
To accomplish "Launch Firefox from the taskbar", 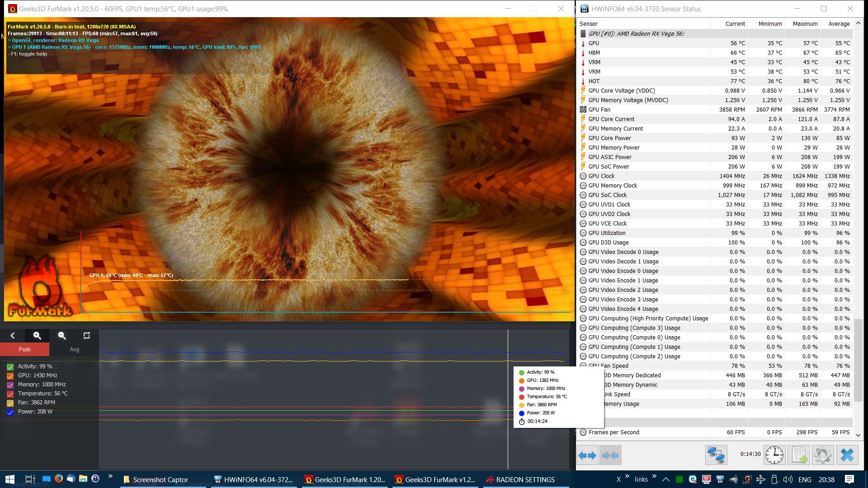I will point(59,479).
